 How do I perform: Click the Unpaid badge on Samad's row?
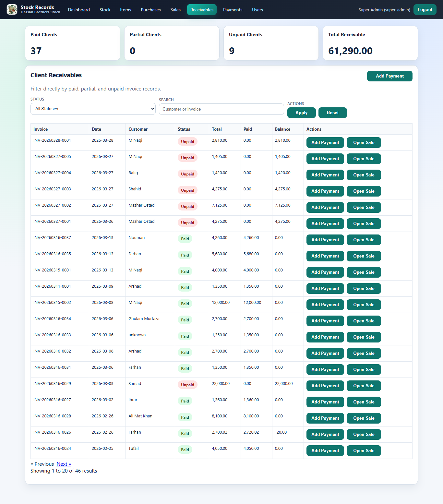click(187, 385)
